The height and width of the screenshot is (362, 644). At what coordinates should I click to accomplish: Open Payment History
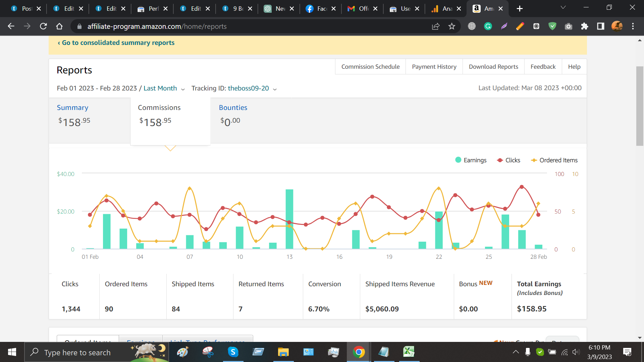tap(434, 67)
